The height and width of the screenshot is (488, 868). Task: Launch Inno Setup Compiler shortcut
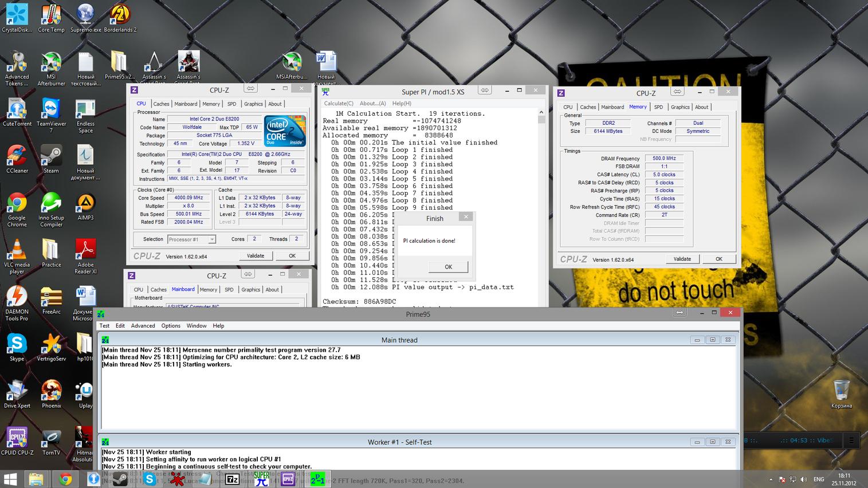click(x=51, y=210)
